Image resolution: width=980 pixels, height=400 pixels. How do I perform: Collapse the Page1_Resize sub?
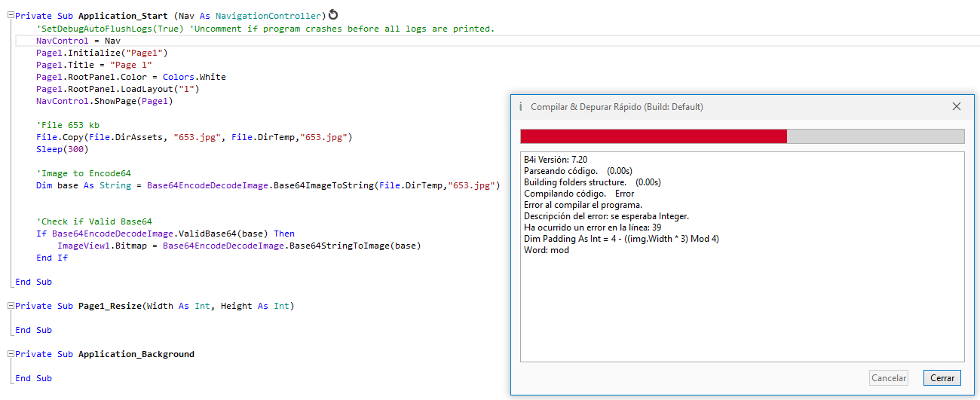tap(9, 306)
